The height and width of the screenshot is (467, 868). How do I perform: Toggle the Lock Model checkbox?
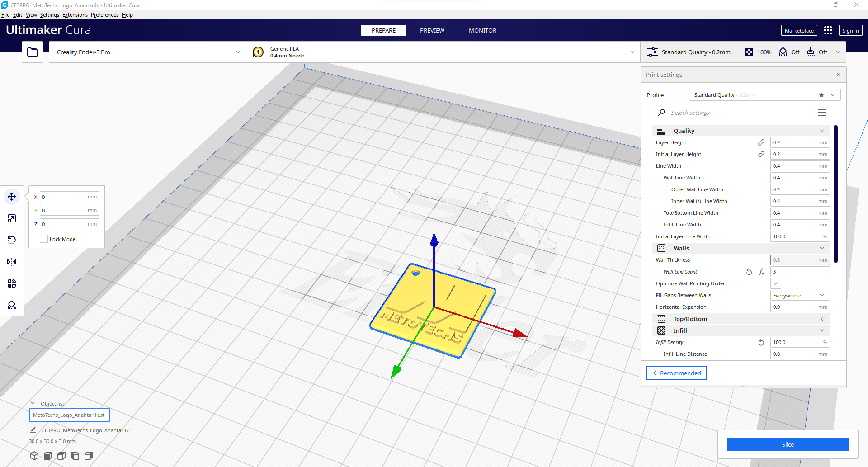[x=44, y=239]
